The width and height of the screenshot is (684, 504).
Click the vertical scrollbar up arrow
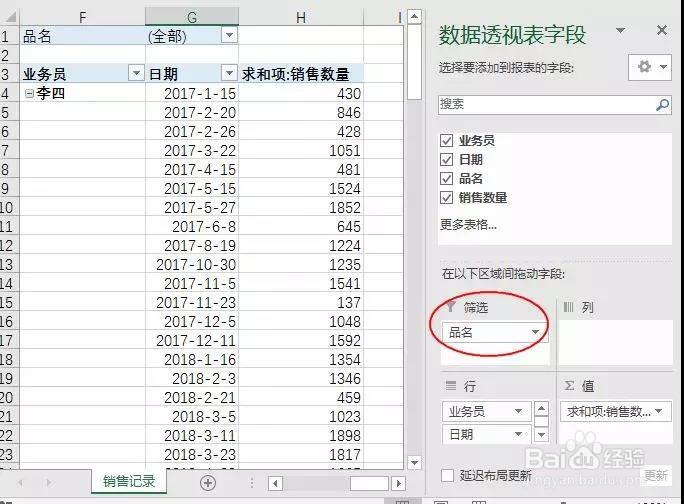[414, 17]
